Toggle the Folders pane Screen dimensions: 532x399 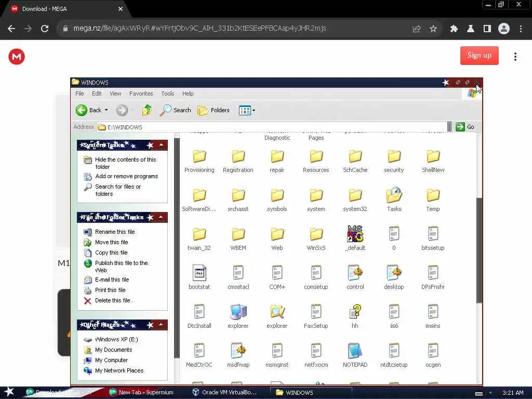214,110
